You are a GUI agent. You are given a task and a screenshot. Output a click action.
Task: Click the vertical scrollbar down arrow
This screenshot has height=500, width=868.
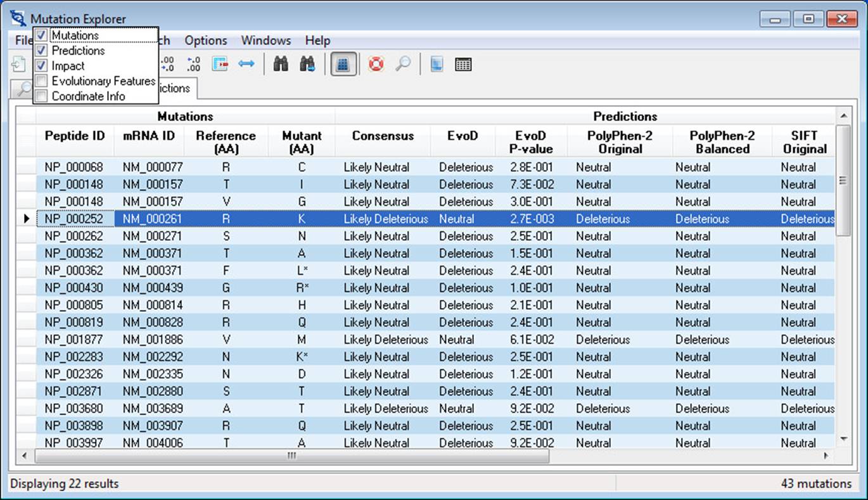(x=843, y=439)
